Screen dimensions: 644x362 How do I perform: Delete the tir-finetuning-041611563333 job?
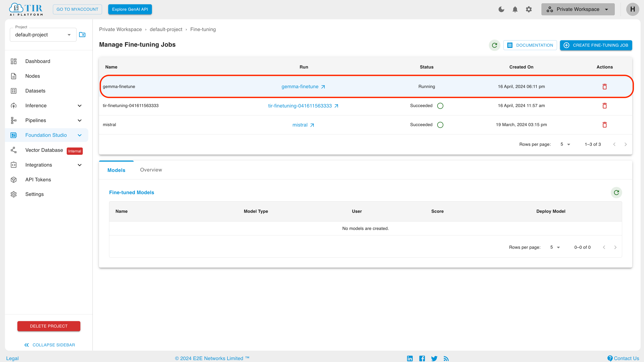pyautogui.click(x=605, y=106)
